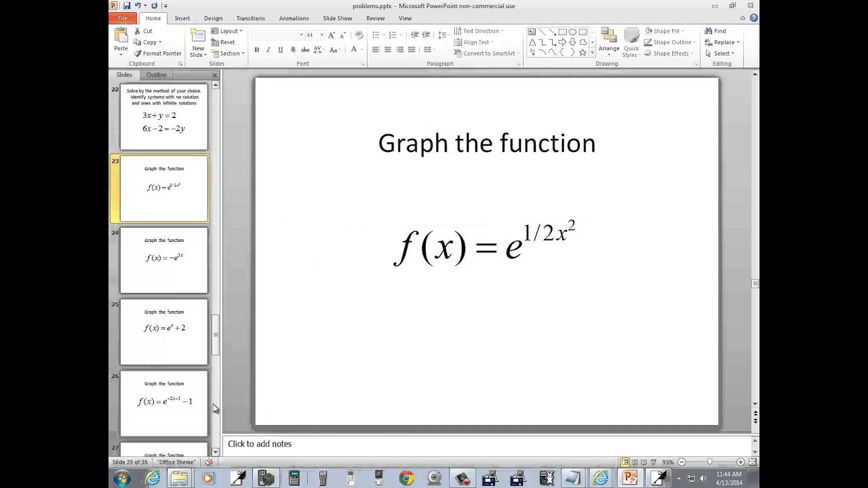The width and height of the screenshot is (868, 488).
Task: Increase font size with Grow Font icon
Action: [332, 35]
